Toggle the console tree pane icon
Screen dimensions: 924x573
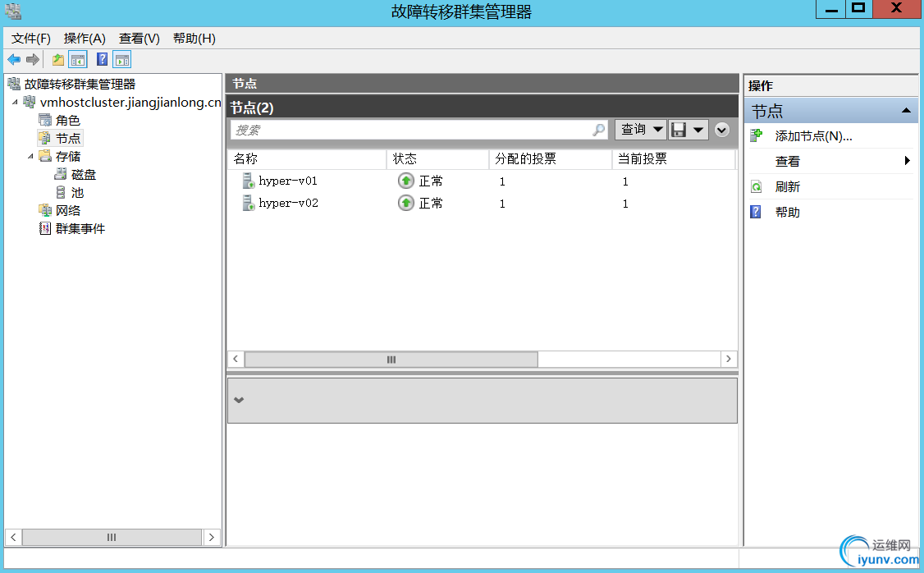pyautogui.click(x=78, y=60)
